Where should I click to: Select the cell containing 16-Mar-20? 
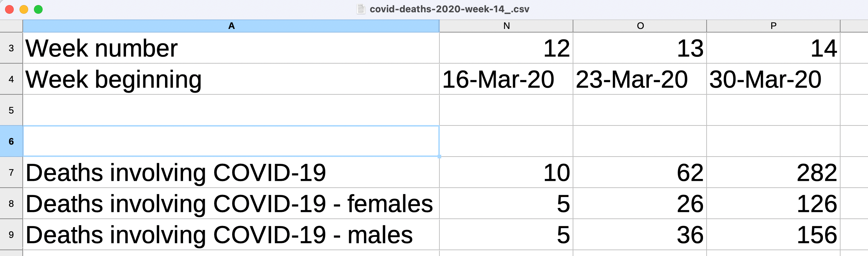pos(506,79)
